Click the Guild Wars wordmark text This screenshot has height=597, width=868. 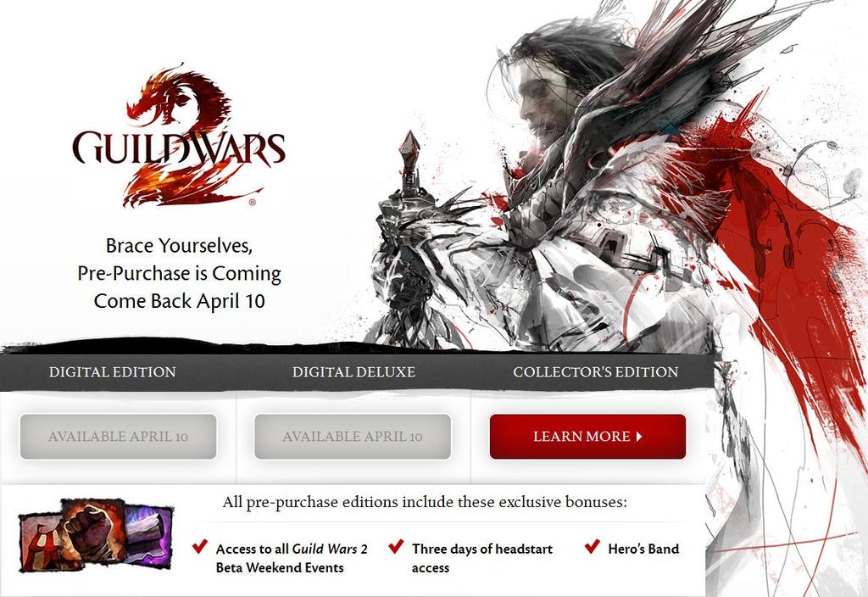(x=179, y=148)
